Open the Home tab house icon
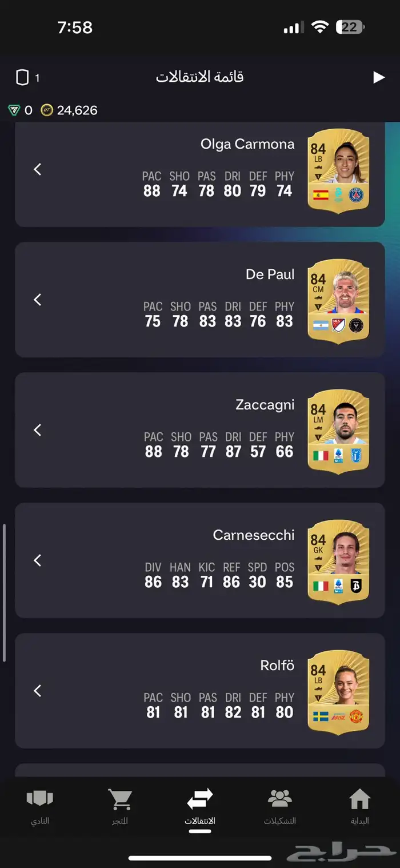Viewport: 400px width, 868px height. click(x=360, y=799)
